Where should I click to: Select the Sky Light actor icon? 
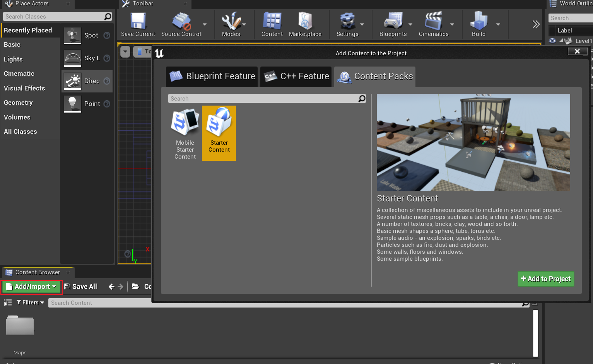(x=73, y=58)
